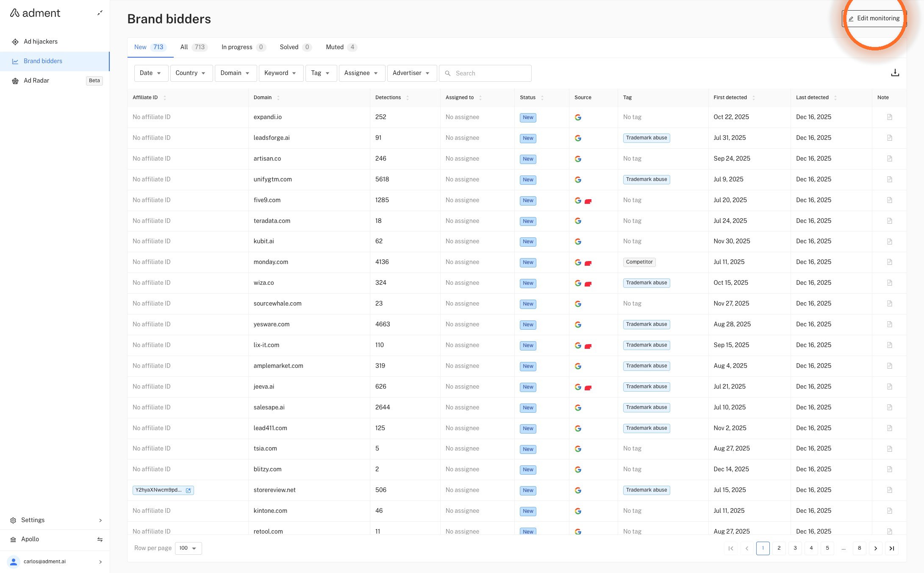Open the Assignee filter dropdown
This screenshot has height=573, width=924.
pyautogui.click(x=362, y=73)
